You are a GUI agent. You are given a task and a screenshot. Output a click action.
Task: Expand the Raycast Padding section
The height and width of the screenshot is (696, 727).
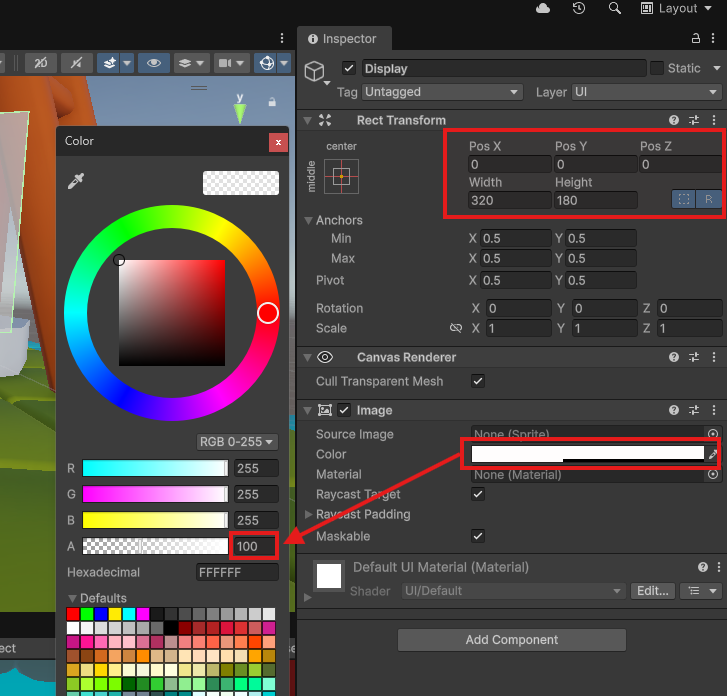pos(308,514)
